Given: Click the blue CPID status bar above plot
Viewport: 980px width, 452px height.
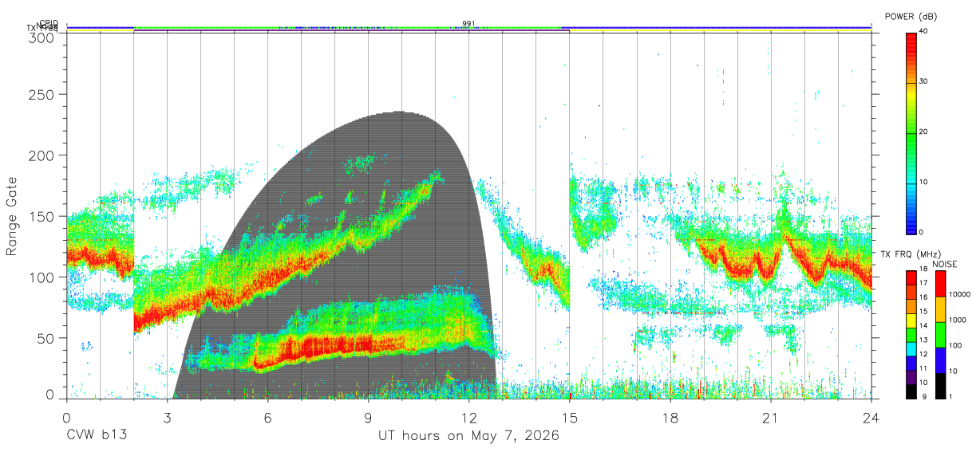Looking at the screenshot, I should (x=468, y=28).
